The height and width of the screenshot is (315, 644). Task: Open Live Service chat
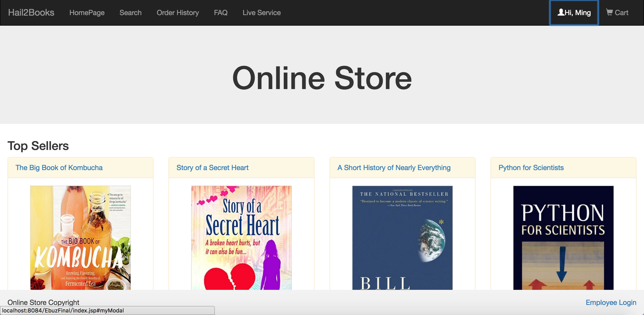pyautogui.click(x=262, y=13)
